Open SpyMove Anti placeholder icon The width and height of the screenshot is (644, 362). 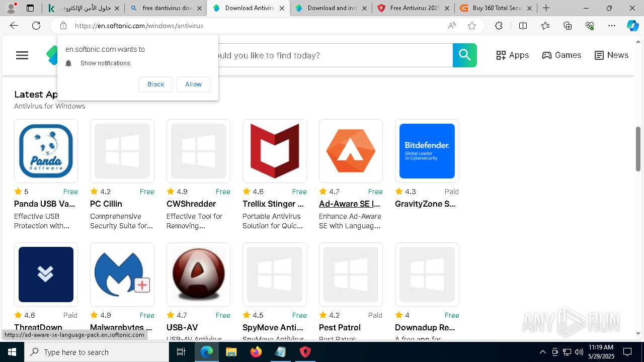(x=275, y=275)
